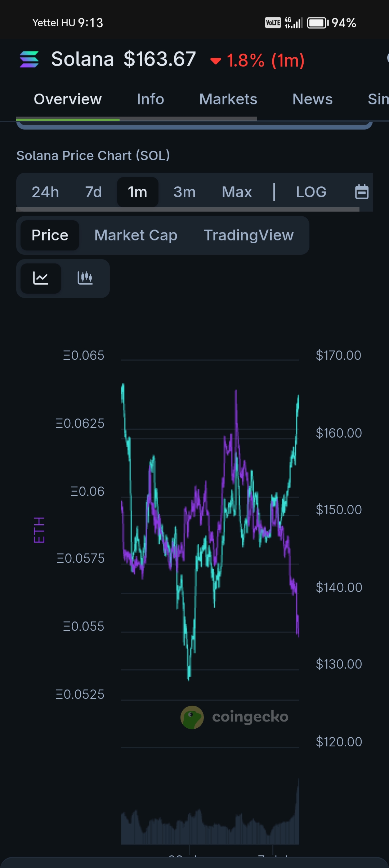Show the Market Cap chart

click(x=136, y=235)
